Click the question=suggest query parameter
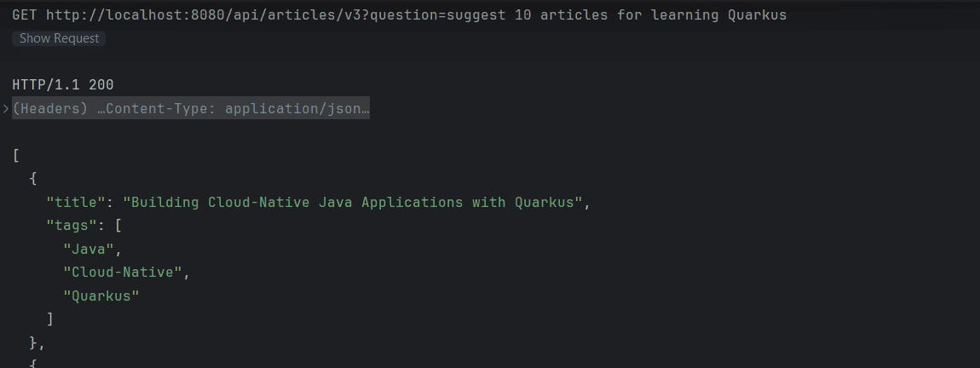 [x=437, y=15]
